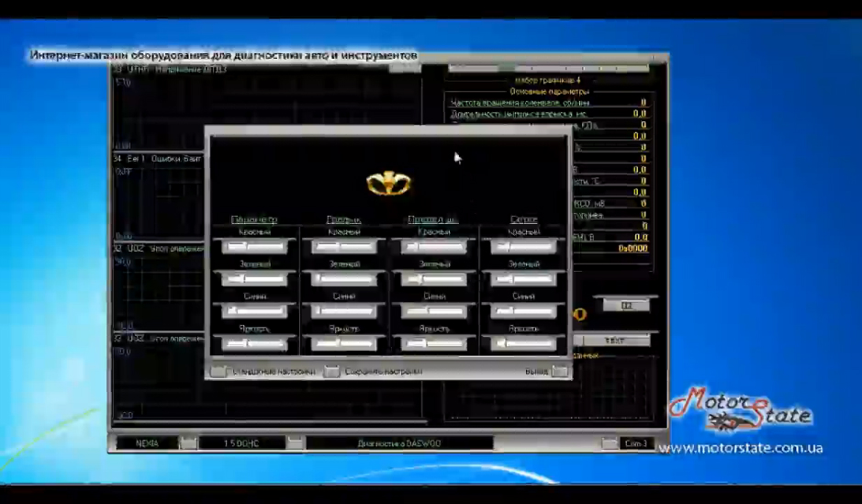Click the NEXIA model field
The width and height of the screenshot is (862, 504).
147,443
